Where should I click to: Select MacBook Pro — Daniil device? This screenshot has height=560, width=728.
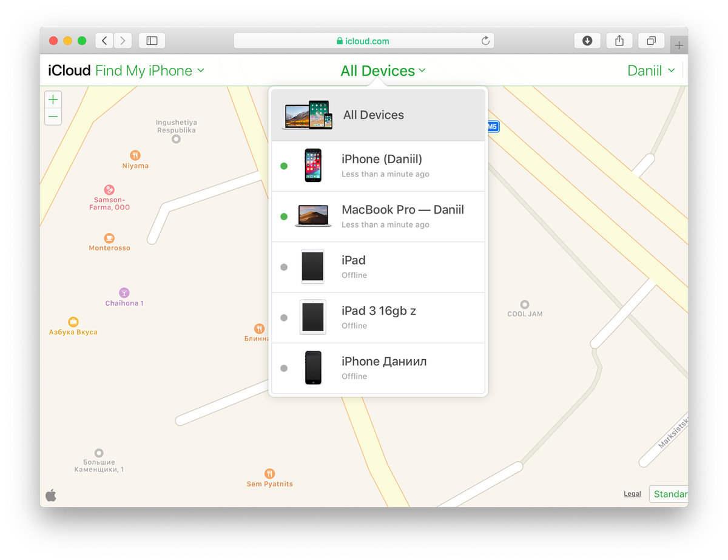pyautogui.click(x=378, y=216)
